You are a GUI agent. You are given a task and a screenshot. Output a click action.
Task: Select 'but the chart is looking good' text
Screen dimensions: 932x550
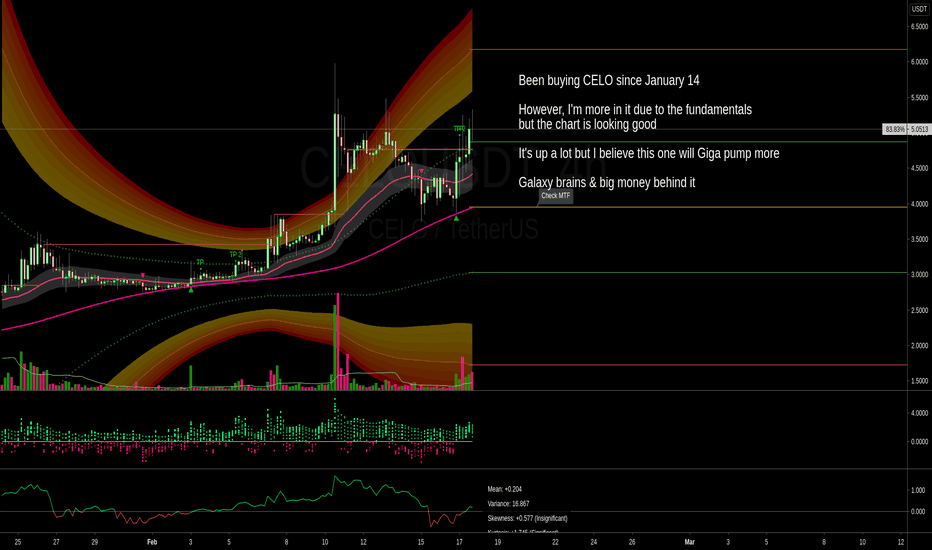pos(587,124)
